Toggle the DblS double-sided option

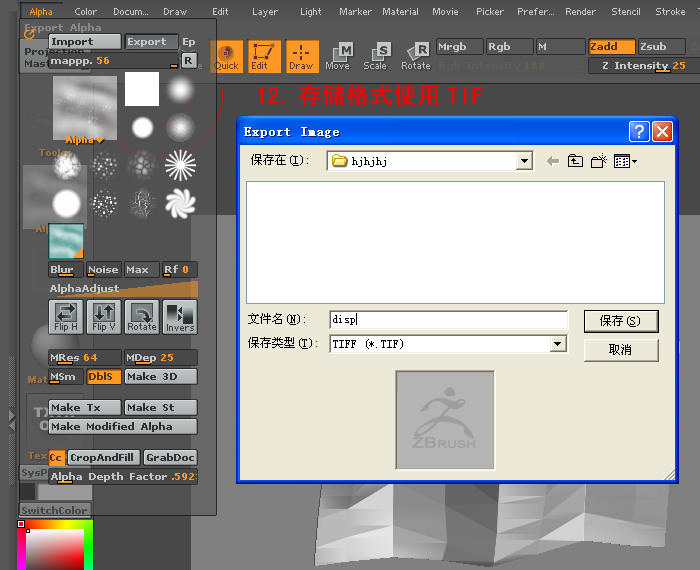pyautogui.click(x=104, y=376)
